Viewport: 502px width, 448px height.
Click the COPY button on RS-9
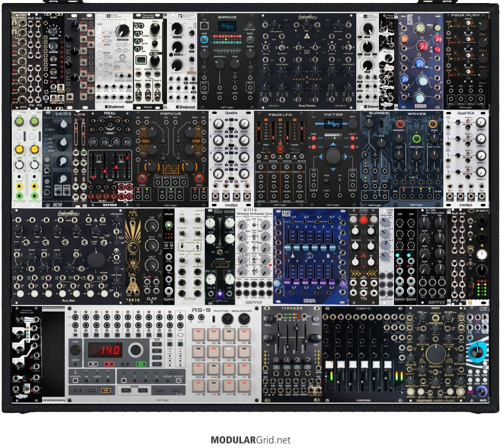click(x=157, y=351)
